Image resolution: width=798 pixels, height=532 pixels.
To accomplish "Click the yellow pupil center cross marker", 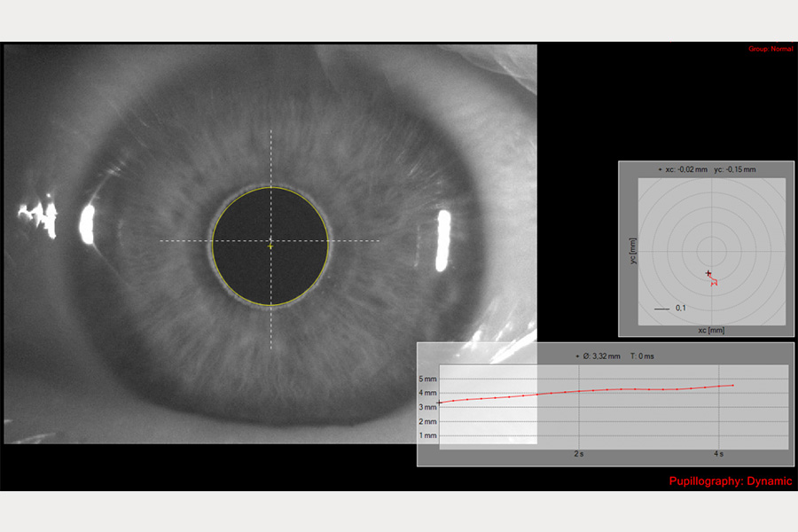I will coord(270,246).
